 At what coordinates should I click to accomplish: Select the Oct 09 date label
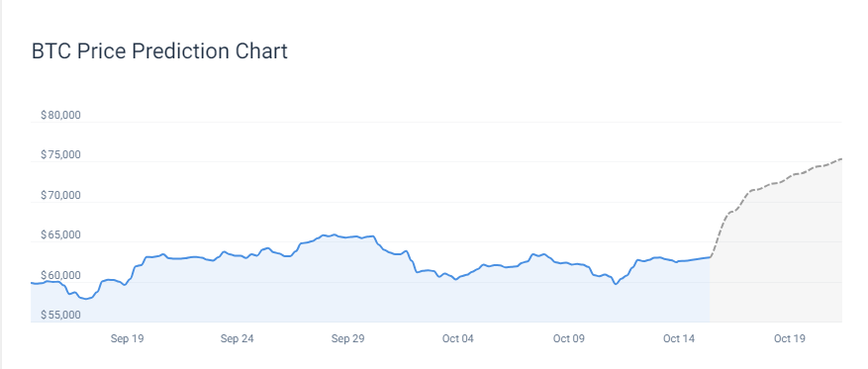pyautogui.click(x=569, y=338)
